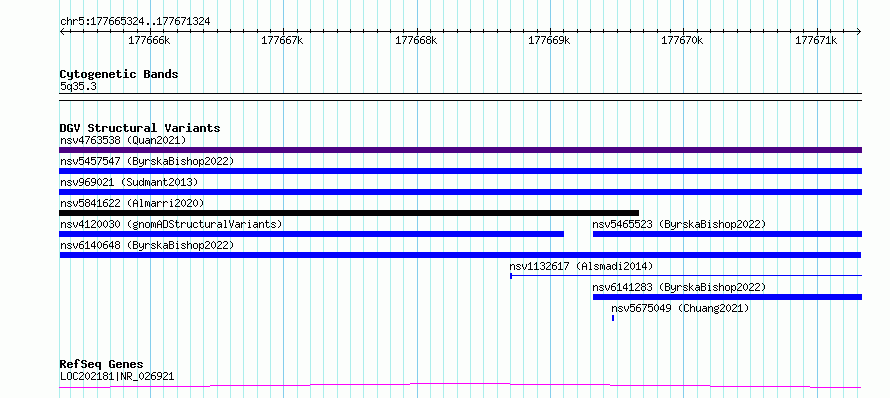Click the blue nsv6140648 variant bar
Screen dimensions: 890x398
(460, 255)
